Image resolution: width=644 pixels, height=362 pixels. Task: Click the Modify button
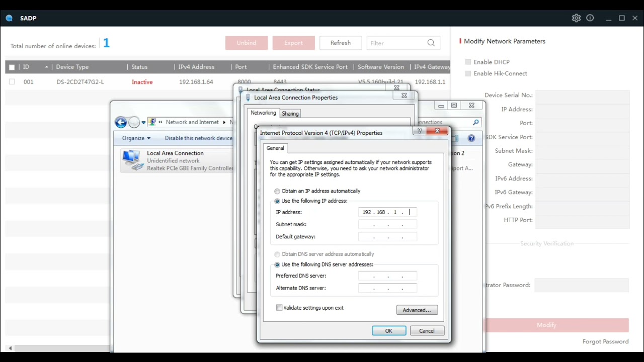(546, 325)
